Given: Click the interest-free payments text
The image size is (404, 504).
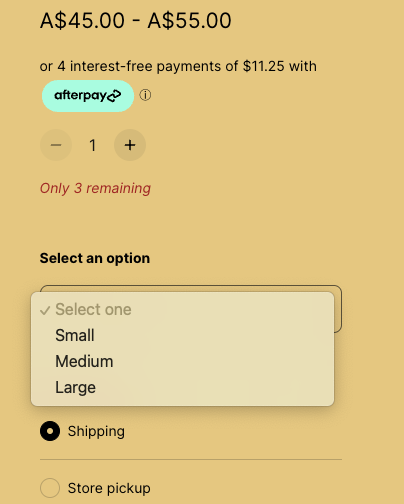Looking at the screenshot, I should tap(178, 66).
